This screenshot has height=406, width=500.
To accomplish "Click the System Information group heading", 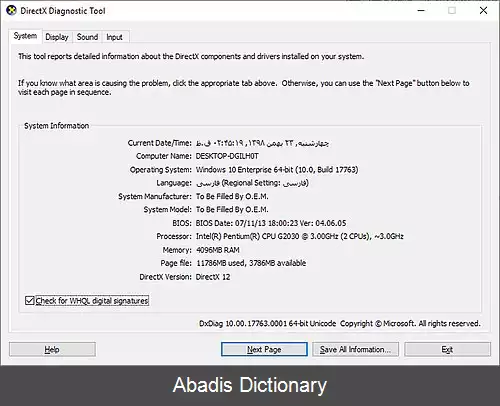I will 57,126.
